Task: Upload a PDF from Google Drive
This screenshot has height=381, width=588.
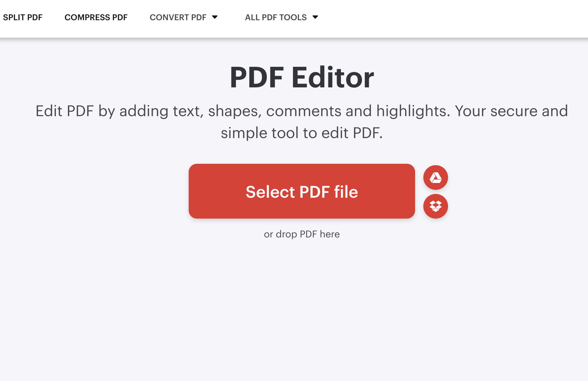Action: (435, 177)
